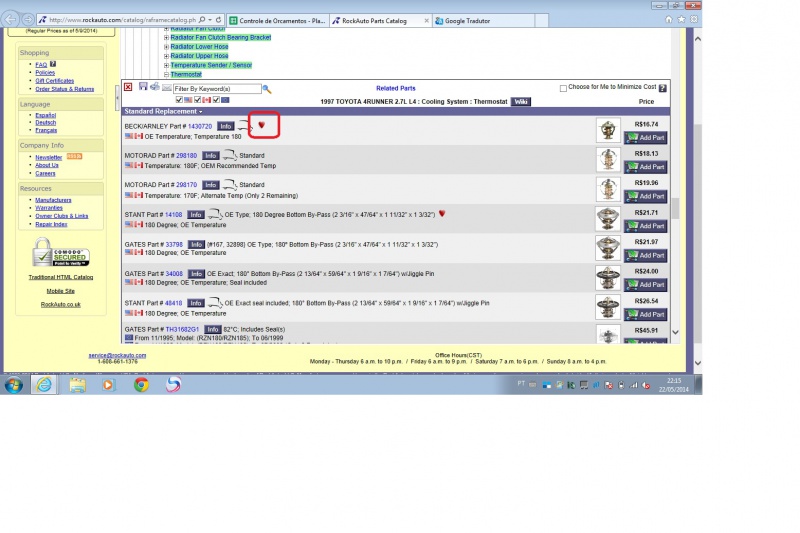800x533 pixels.
Task: Open Chrome from the taskbar
Action: 141,385
